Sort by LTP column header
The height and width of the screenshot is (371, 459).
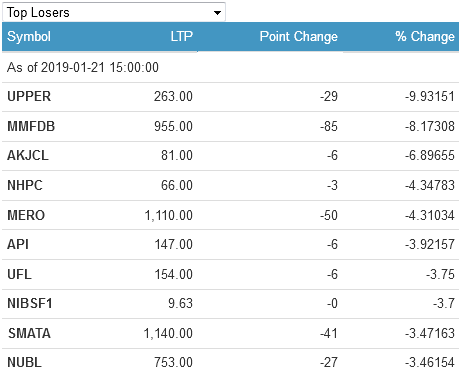(x=182, y=36)
